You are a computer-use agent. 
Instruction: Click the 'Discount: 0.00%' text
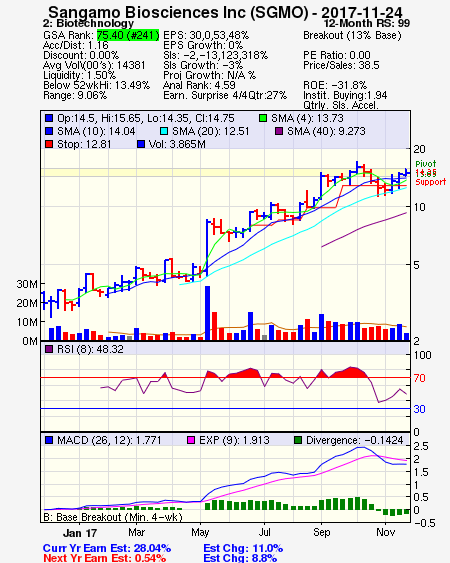[81, 55]
